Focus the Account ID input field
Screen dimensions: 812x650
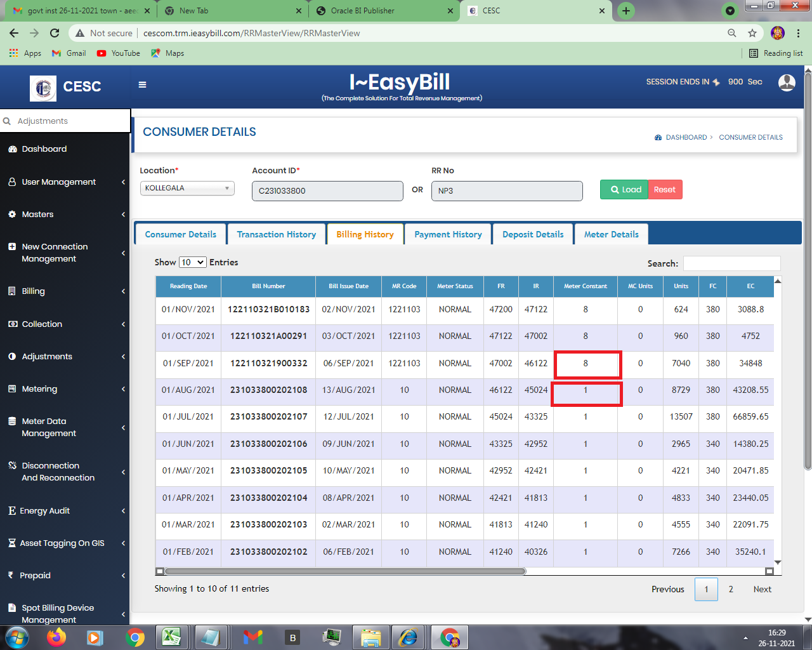coord(327,191)
